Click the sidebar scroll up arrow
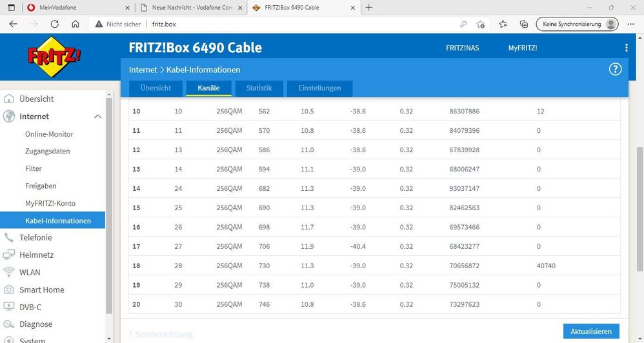 click(x=109, y=94)
